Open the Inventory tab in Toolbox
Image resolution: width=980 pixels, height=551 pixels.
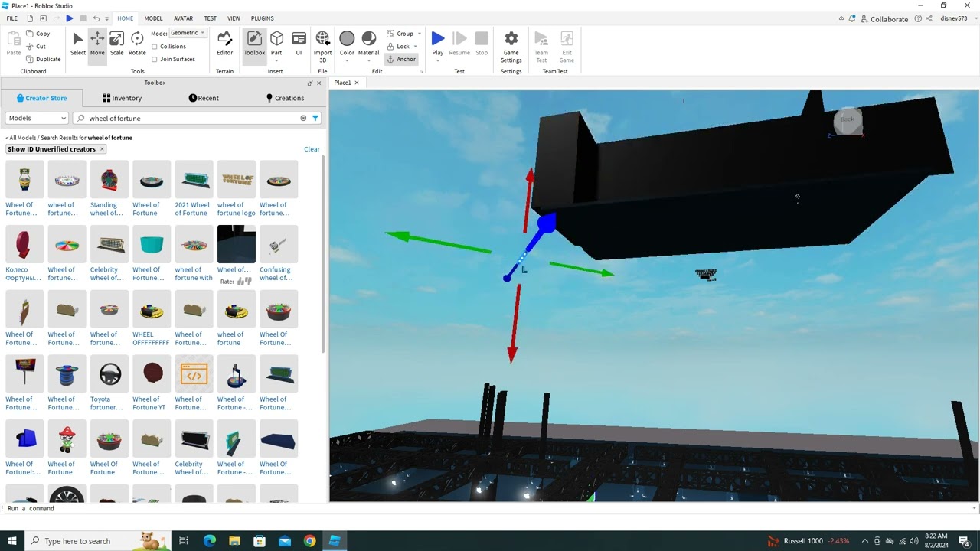coord(122,98)
